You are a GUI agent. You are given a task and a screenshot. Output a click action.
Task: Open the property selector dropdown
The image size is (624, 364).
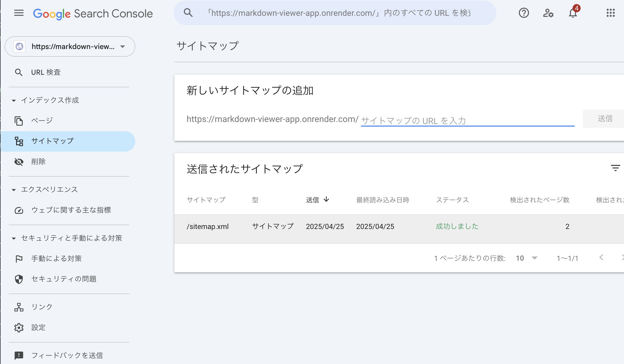coord(70,46)
